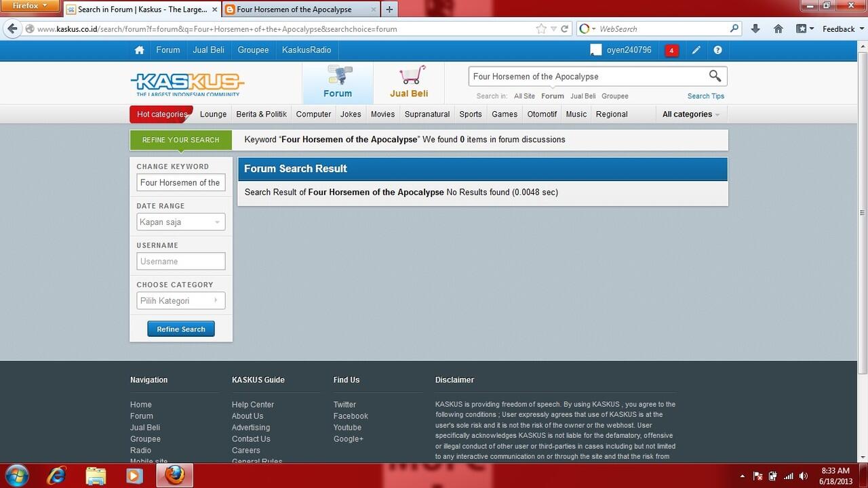Set search scope to Groupee
Screen dimensions: 868x488
615,96
